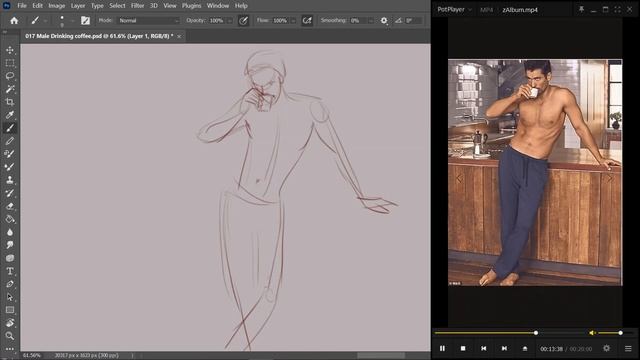Open the Edit Toolbar three-dots menu
The height and width of the screenshot is (360, 640).
click(x=10, y=349)
